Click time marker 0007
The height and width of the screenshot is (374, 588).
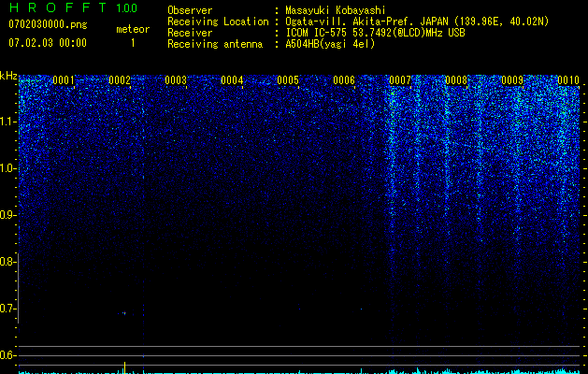tap(400, 80)
